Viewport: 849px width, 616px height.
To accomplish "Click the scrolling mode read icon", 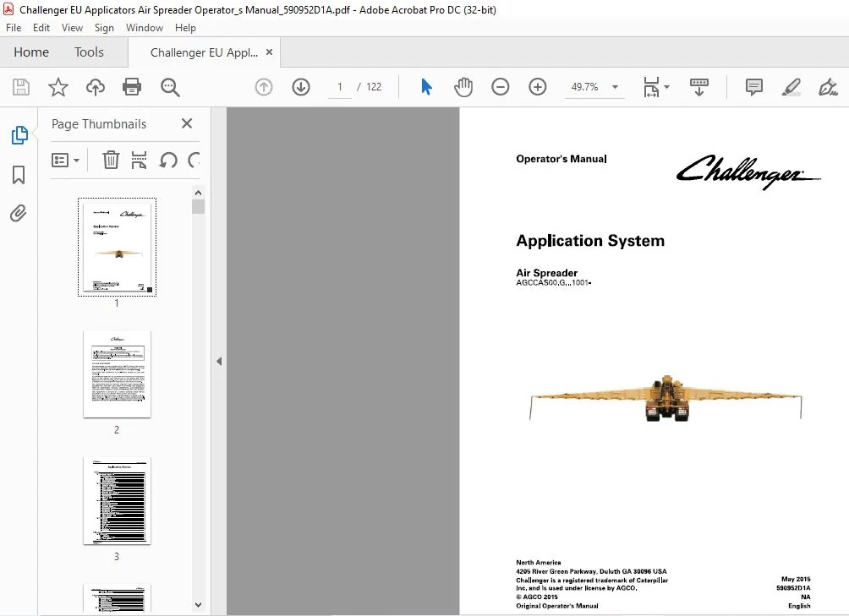I will pos(699,87).
